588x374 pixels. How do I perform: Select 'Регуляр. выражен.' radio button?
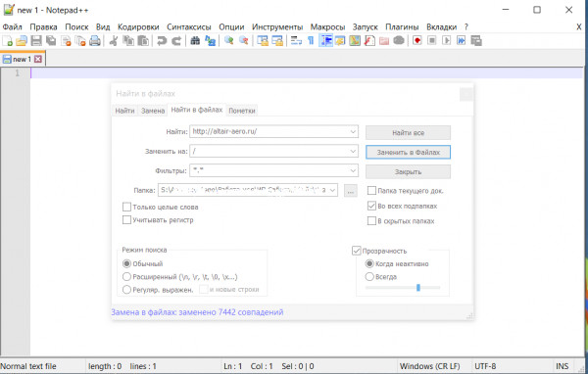[126, 290]
